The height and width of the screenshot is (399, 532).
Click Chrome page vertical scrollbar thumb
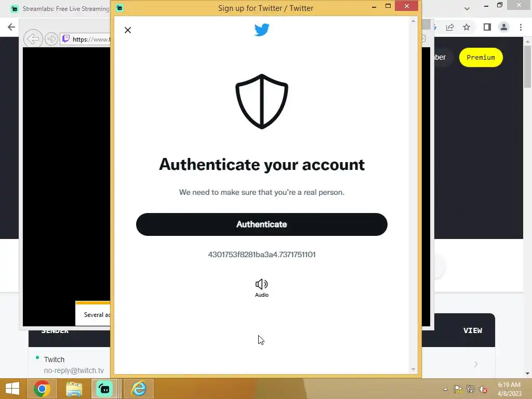pos(527,66)
